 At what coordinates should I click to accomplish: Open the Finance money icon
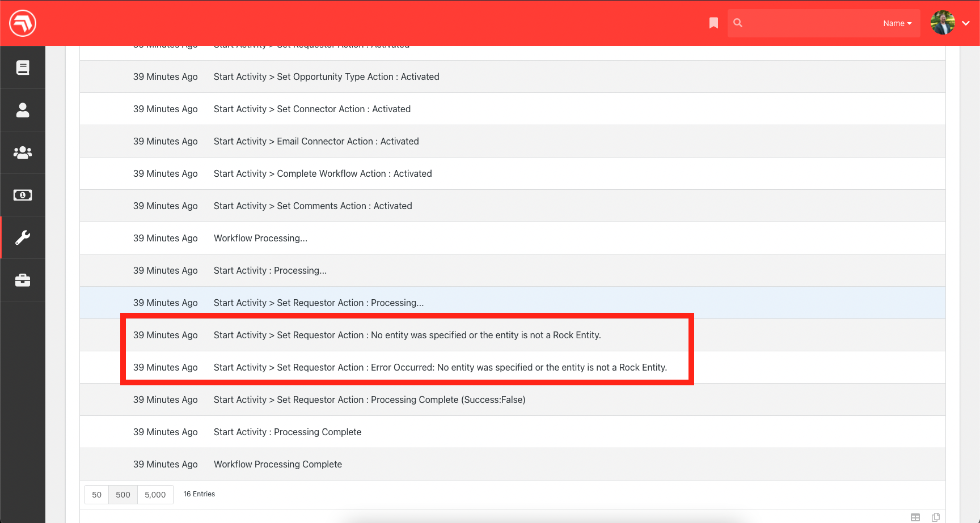[x=23, y=194]
